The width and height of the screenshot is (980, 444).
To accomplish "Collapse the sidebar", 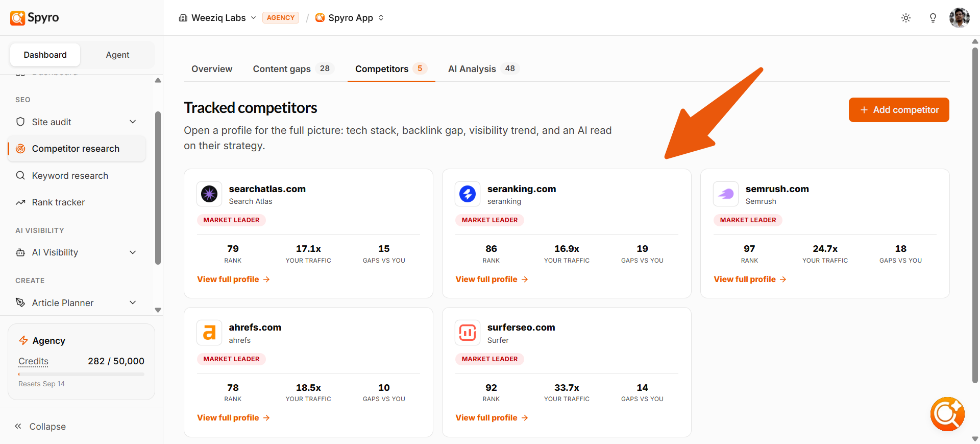I will [x=40, y=426].
